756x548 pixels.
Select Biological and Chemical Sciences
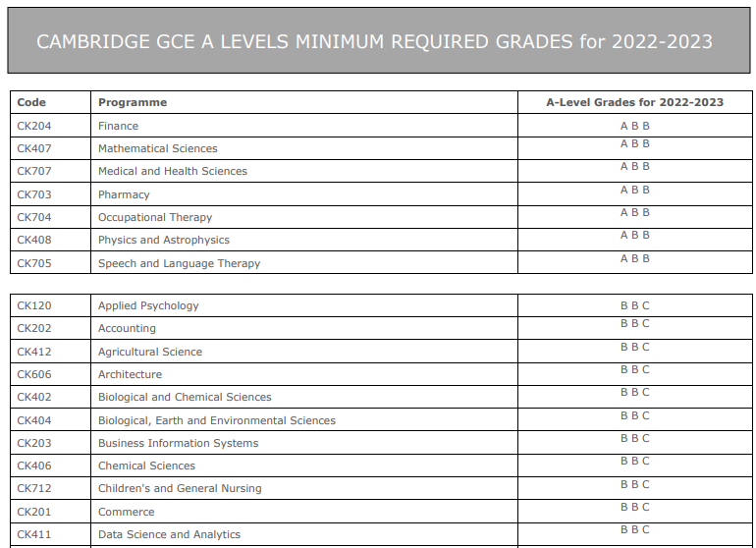(x=186, y=397)
